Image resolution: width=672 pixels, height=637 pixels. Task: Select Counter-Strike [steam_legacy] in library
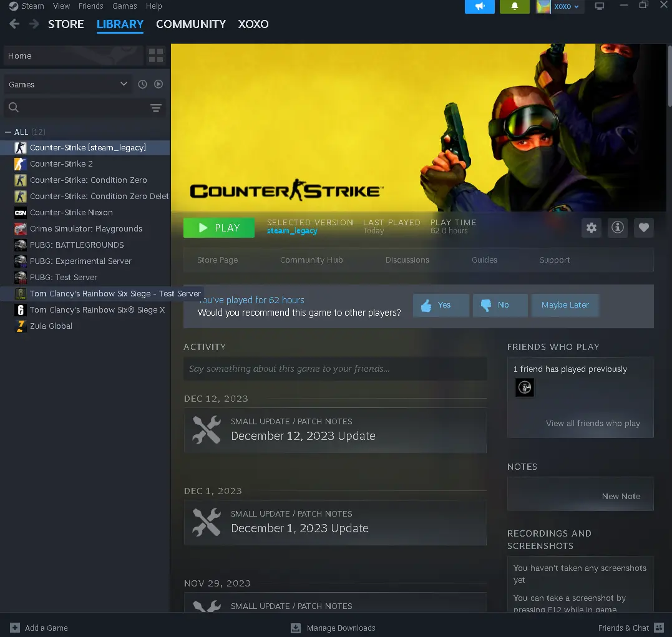[x=85, y=147]
